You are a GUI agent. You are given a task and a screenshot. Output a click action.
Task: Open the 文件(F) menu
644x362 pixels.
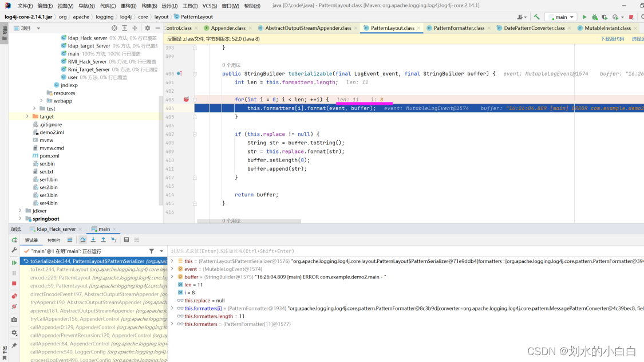point(25,6)
